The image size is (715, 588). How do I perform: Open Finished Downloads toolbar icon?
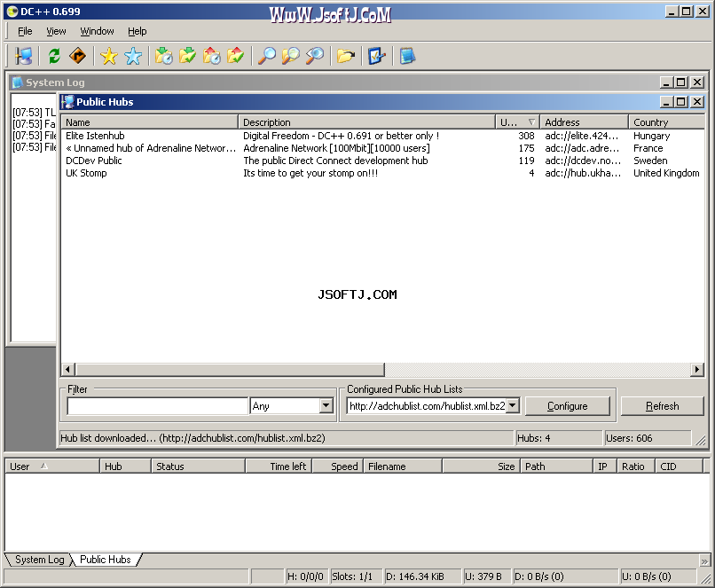click(187, 56)
